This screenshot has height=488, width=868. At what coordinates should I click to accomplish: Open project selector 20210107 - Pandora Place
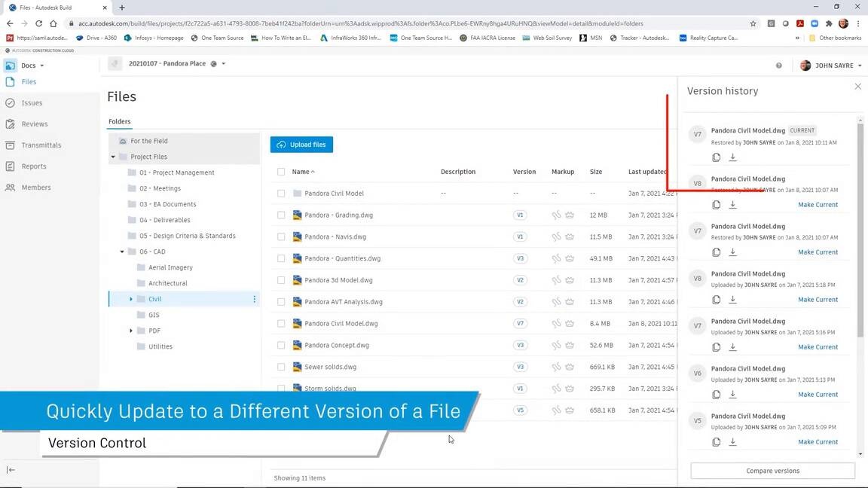[177, 63]
